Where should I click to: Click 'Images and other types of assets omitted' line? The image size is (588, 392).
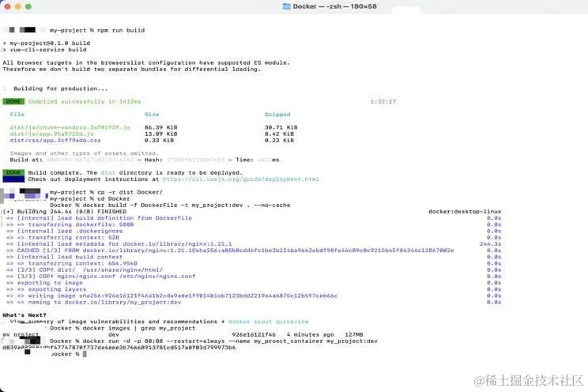(x=85, y=153)
